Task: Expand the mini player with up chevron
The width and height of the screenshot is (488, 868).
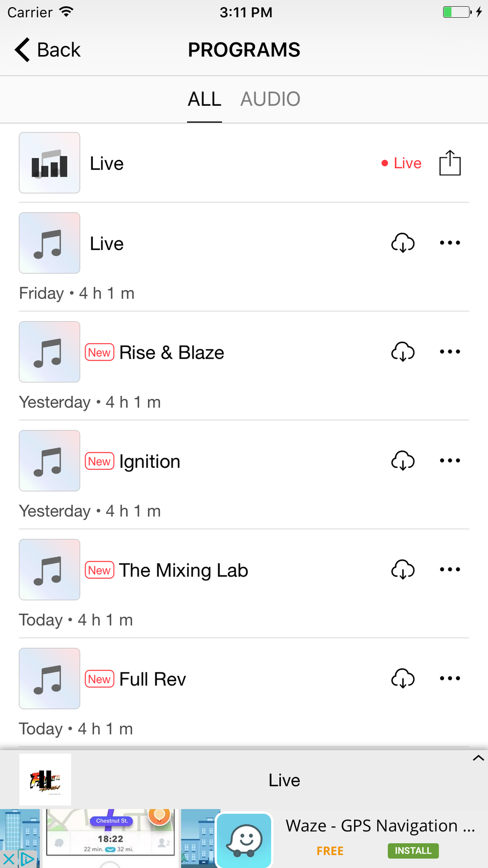Action: 478,758
